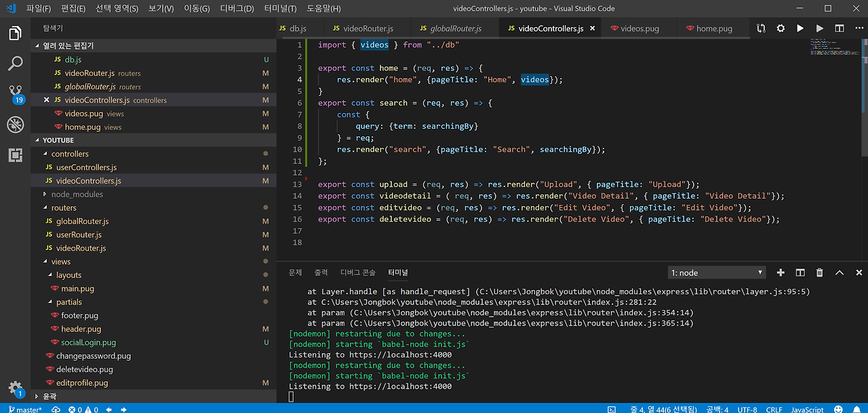Collapse the YOUTUBE project section
Image resolution: width=868 pixels, height=413 pixels.
coord(58,140)
